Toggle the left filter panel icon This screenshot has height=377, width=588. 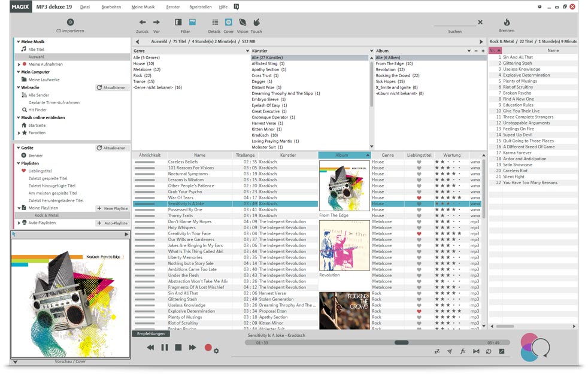178,22
